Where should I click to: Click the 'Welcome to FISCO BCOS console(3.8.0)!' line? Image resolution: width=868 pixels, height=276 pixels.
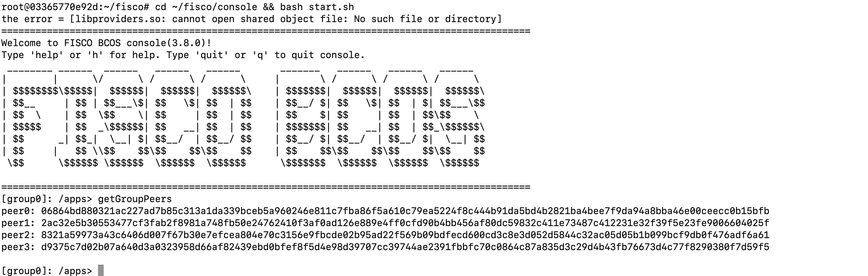pos(107,43)
